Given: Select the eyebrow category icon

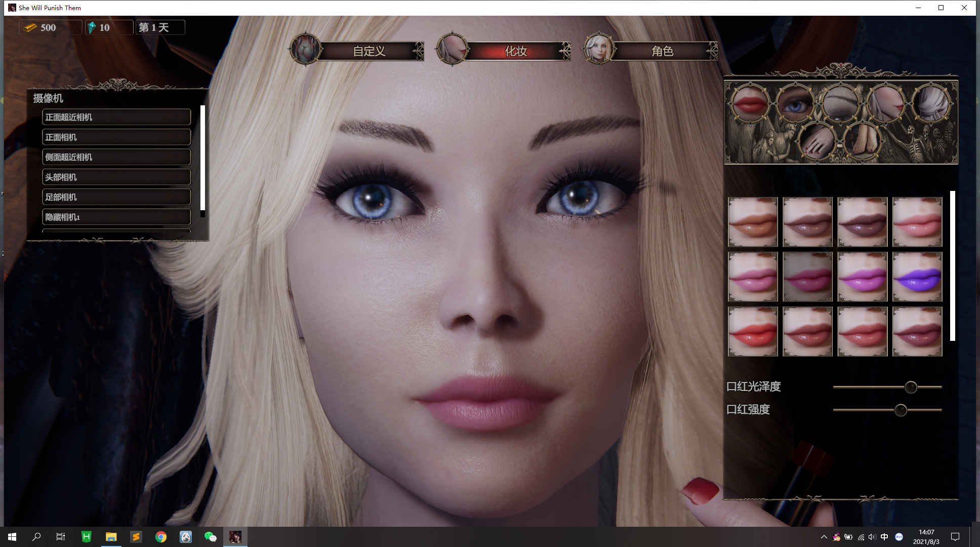Looking at the screenshot, I should click(x=840, y=103).
